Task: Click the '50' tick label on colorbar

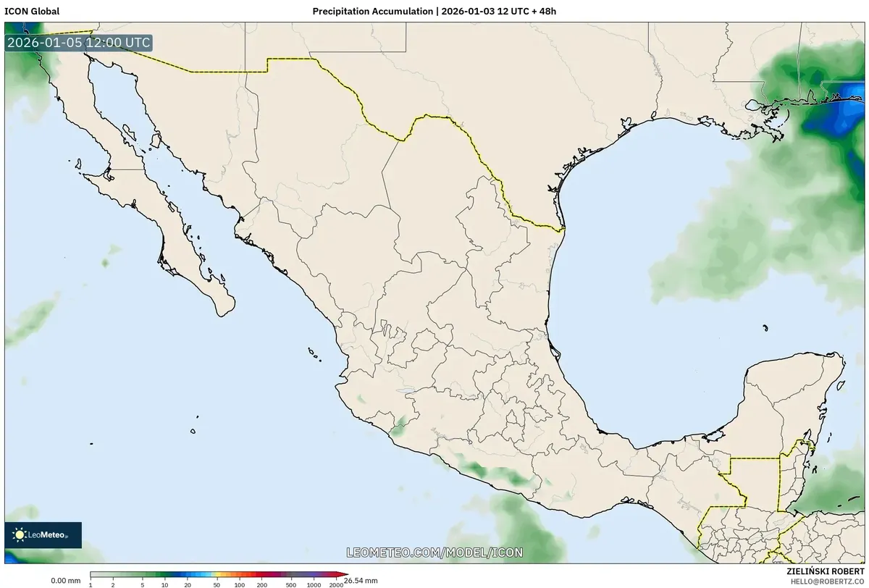Action: pos(217,584)
